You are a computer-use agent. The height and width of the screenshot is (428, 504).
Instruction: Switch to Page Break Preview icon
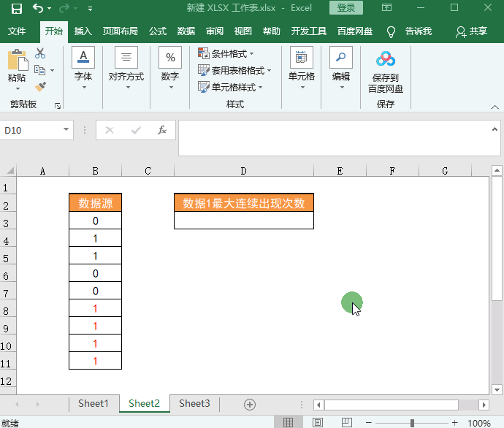pos(347,423)
